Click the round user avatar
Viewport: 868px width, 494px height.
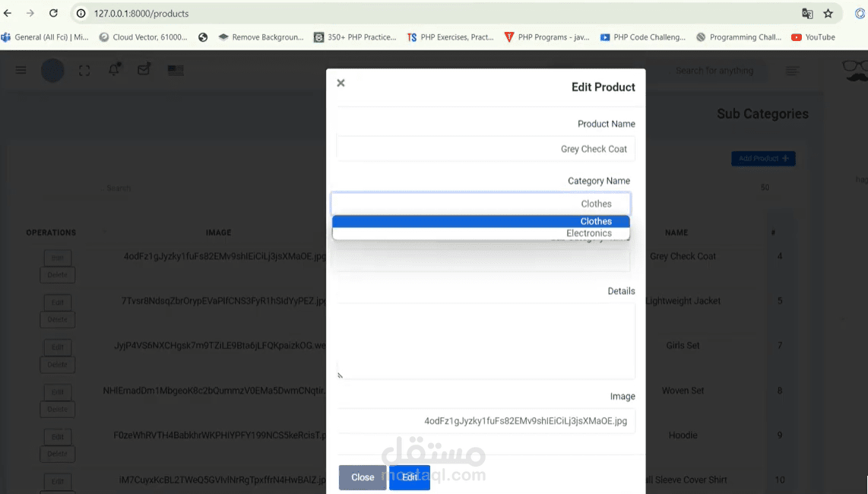52,71
